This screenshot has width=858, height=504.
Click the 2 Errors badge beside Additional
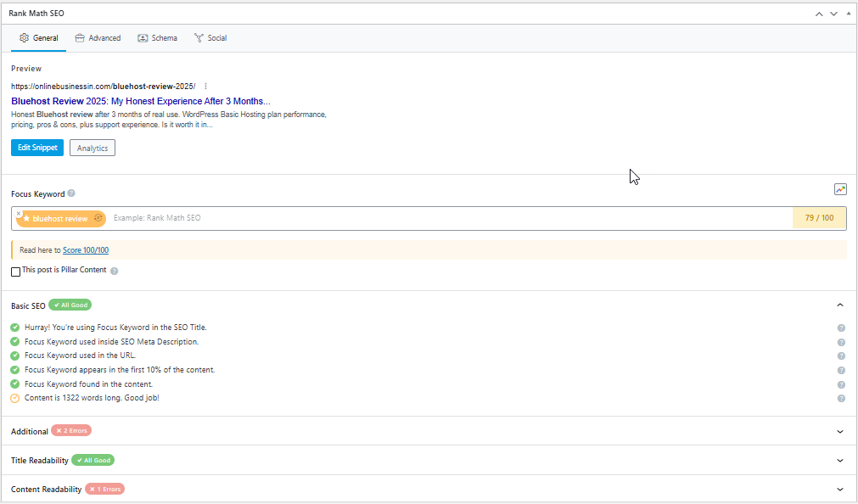point(71,431)
